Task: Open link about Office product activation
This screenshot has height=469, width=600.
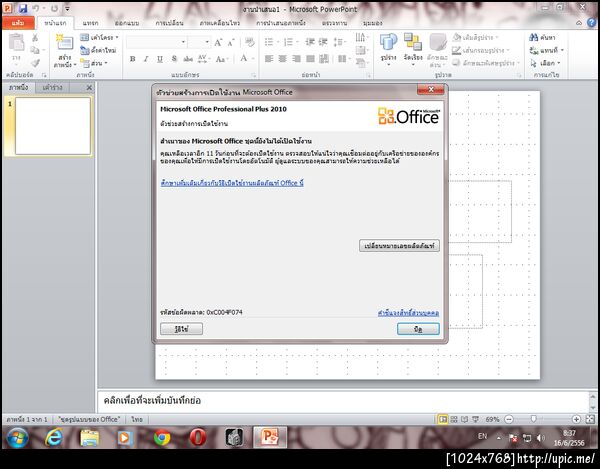Action: [232, 183]
